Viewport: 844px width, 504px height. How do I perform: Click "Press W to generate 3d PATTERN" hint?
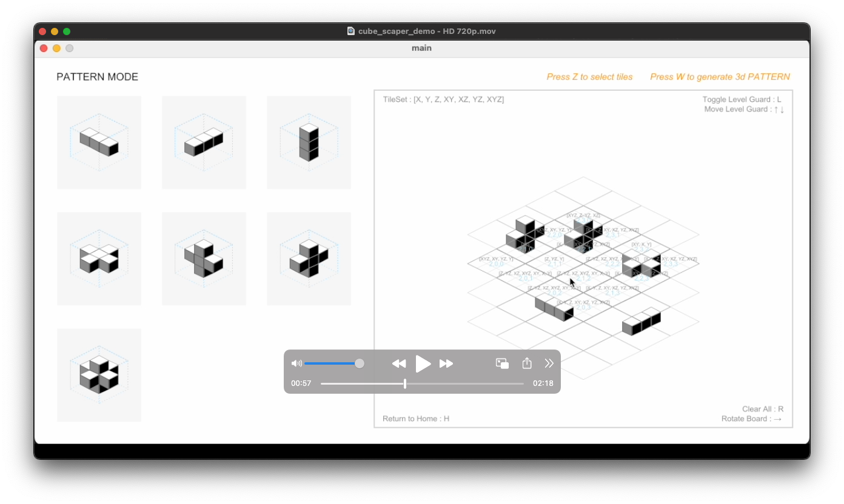click(720, 77)
